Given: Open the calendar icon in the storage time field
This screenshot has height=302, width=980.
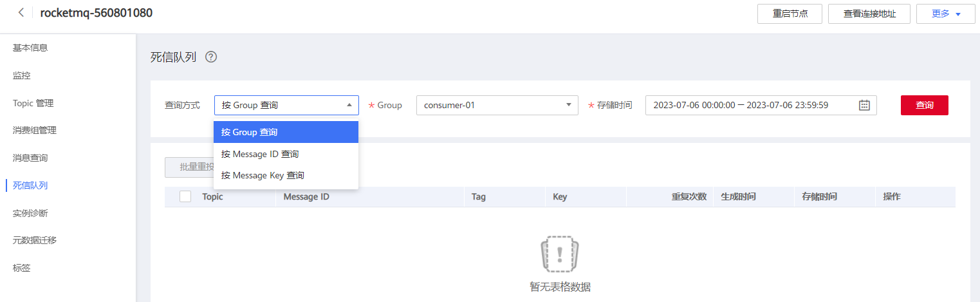Looking at the screenshot, I should click(x=864, y=105).
